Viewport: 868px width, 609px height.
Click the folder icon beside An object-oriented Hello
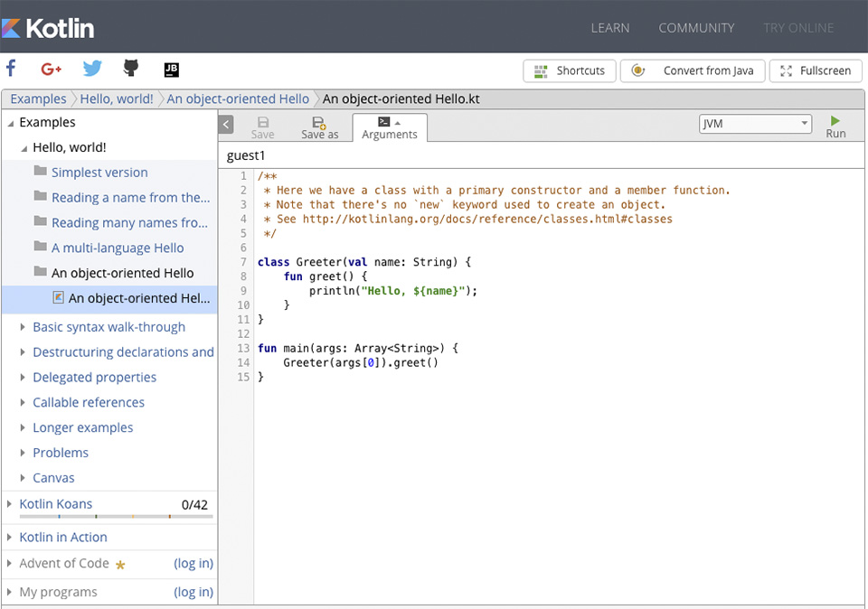pyautogui.click(x=40, y=271)
